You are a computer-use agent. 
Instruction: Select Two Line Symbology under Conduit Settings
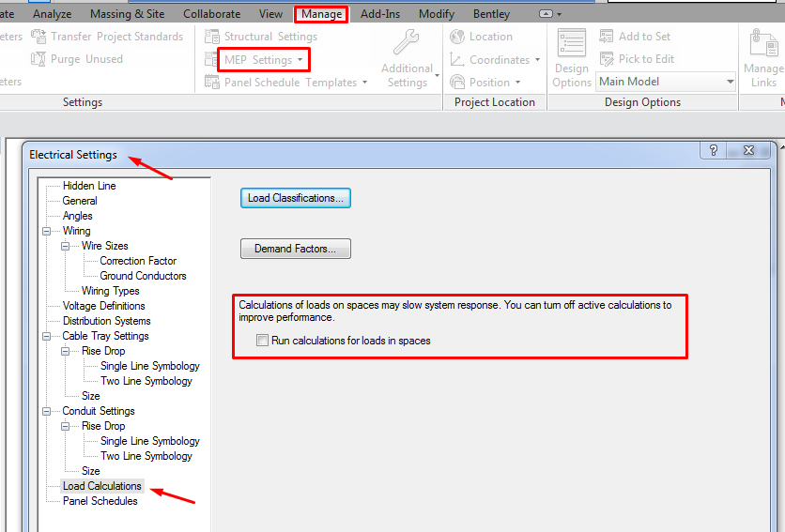(x=146, y=456)
